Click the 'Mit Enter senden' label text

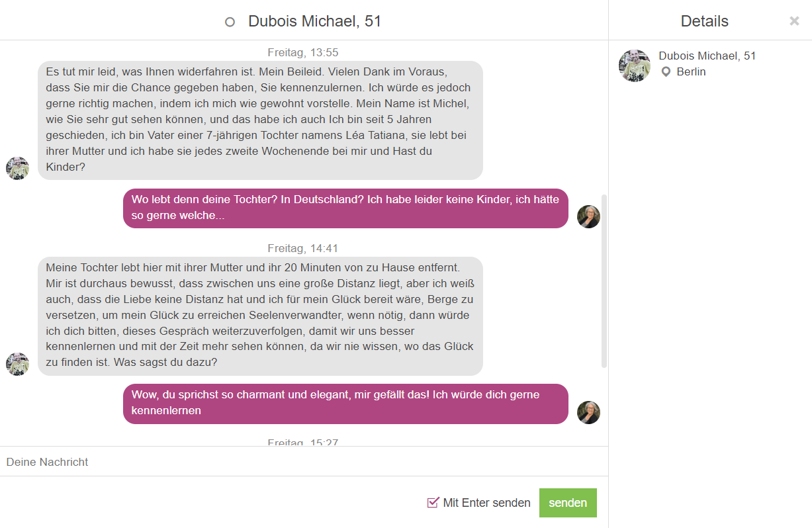point(487,503)
